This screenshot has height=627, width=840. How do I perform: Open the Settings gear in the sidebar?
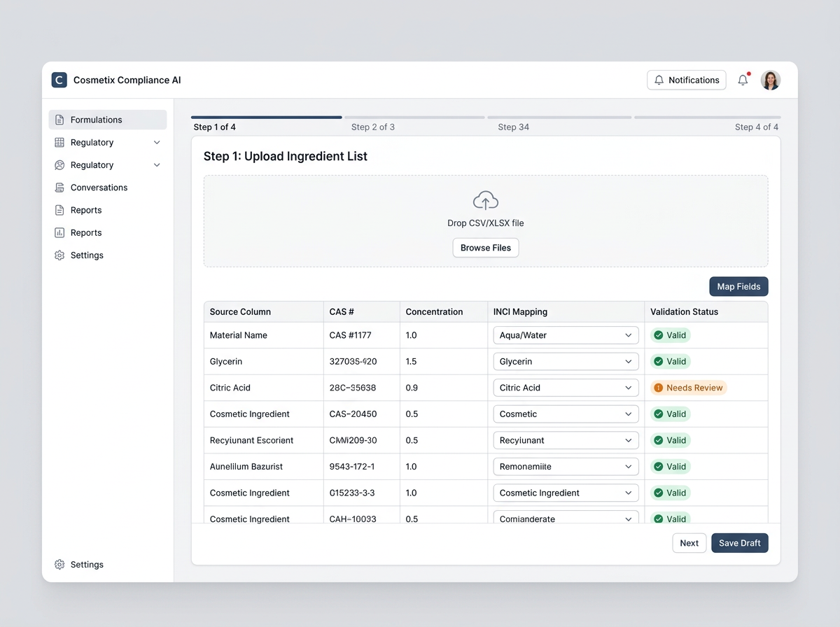[x=60, y=255]
